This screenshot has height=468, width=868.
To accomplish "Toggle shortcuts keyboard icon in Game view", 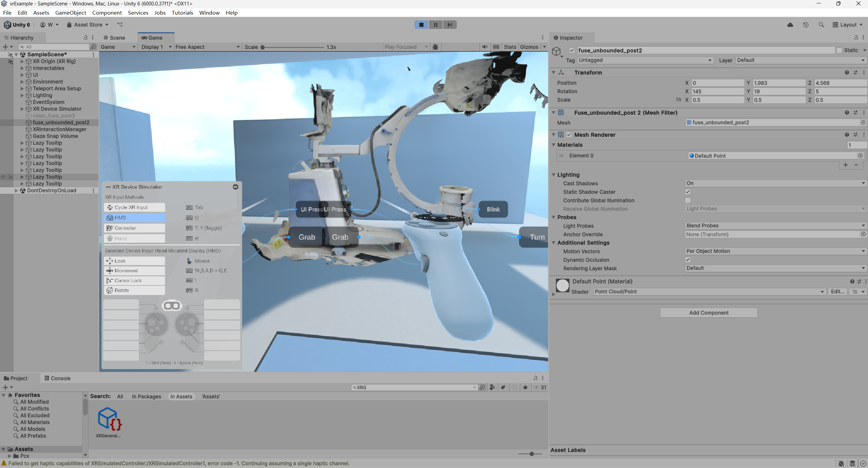I will (x=496, y=47).
